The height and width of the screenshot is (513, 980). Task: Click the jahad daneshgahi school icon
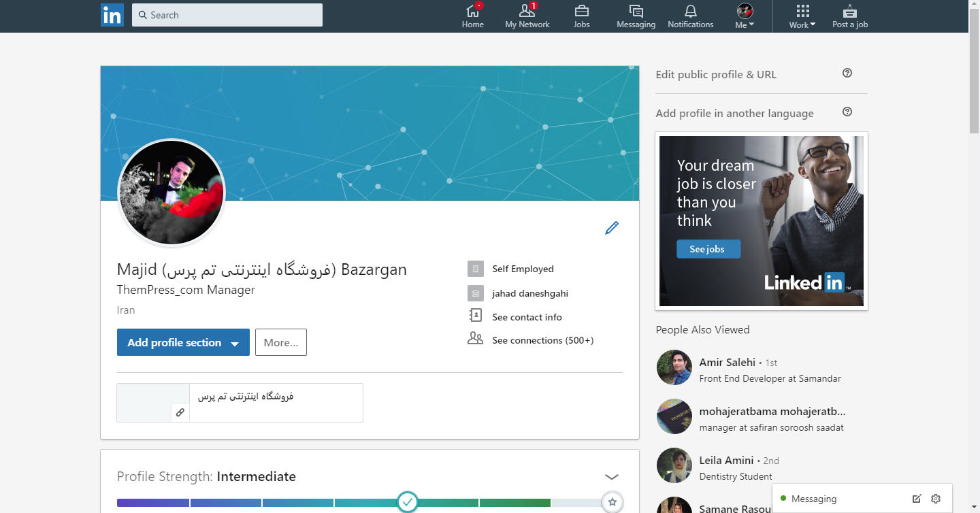(x=476, y=293)
